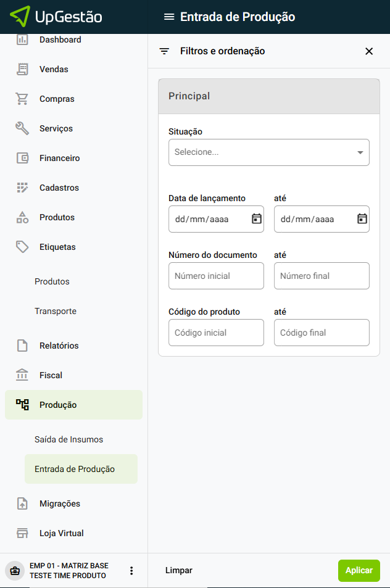The height and width of the screenshot is (588, 390).
Task: Click the Serviços wrench icon
Action: [x=22, y=128]
